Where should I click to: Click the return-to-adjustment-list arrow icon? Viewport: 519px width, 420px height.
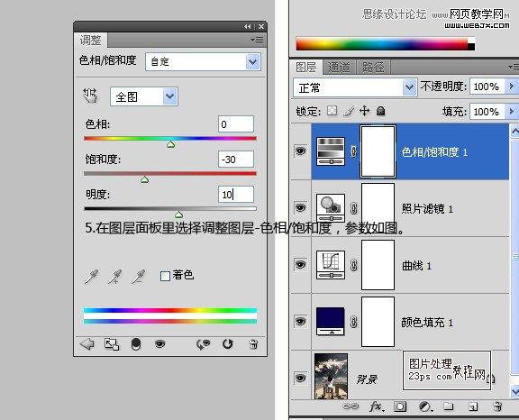pyautogui.click(x=87, y=344)
